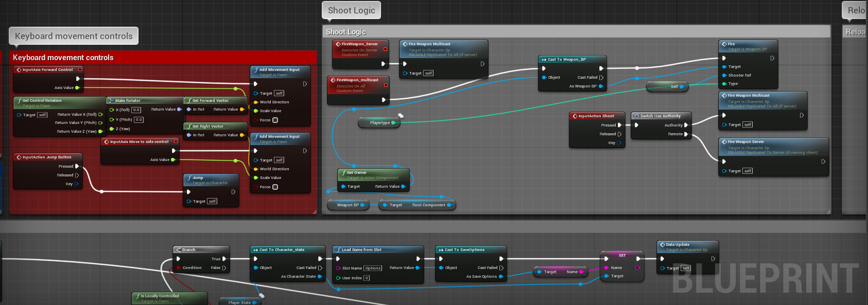The height and width of the screenshot is (305, 868).
Task: Select the Fire Weapon Server node header
Action: (773, 146)
